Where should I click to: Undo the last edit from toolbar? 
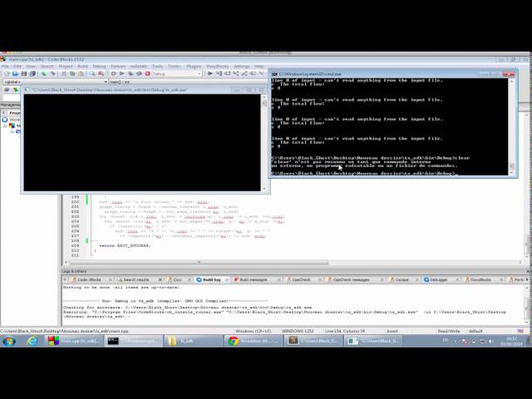[x=44, y=74]
